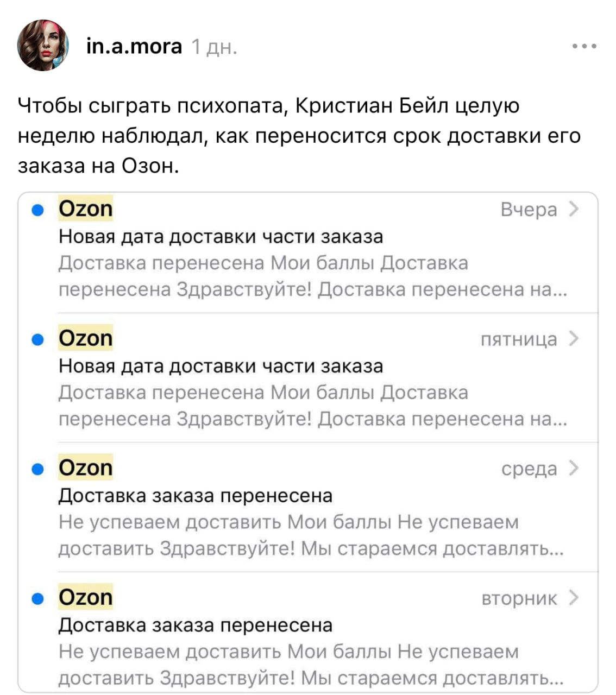
Task: Click the Ozon sender name from Вчера
Action: pos(86,209)
